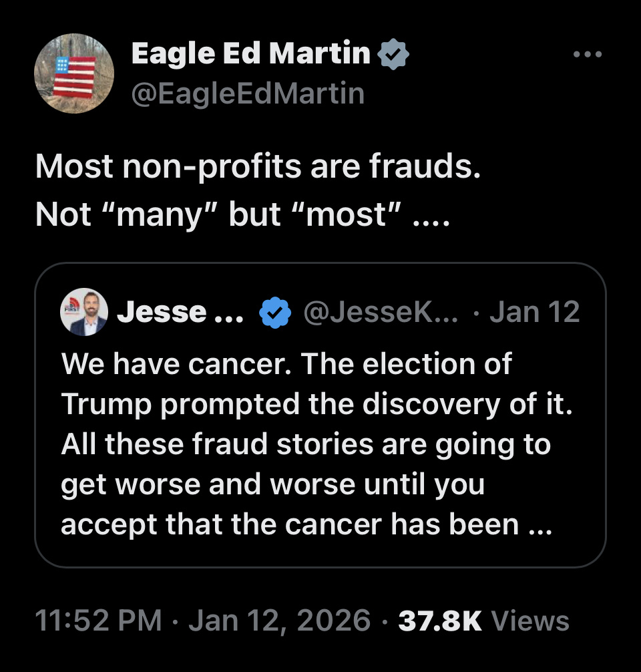Open the "37.8K" view count

pyautogui.click(x=439, y=621)
